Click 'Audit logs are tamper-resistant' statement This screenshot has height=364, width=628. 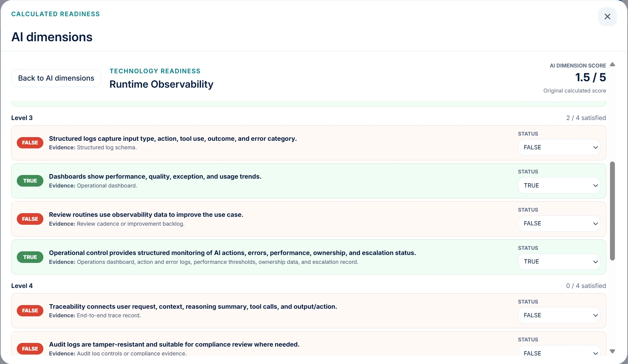tap(174, 344)
